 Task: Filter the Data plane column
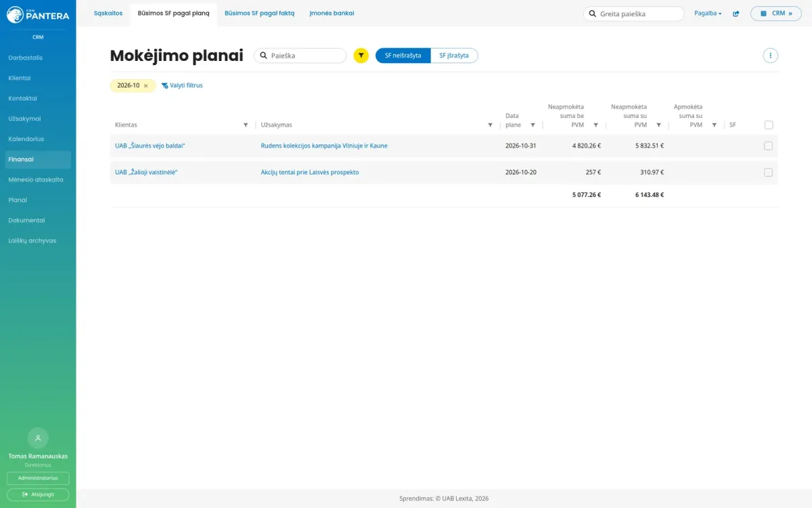[533, 125]
